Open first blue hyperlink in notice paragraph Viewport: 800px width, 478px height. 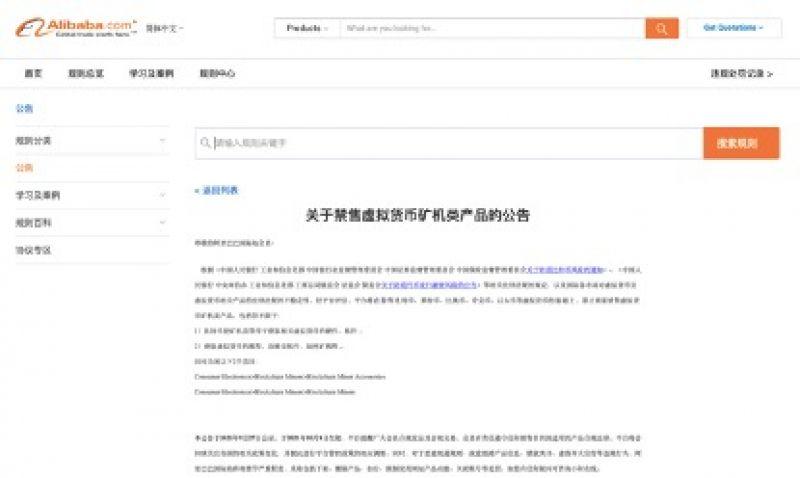(565, 270)
